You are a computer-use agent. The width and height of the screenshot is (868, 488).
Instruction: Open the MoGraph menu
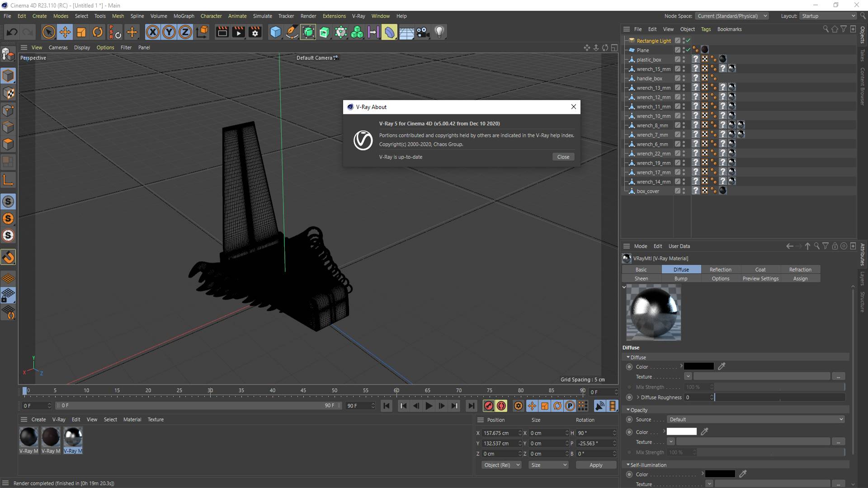click(x=184, y=16)
